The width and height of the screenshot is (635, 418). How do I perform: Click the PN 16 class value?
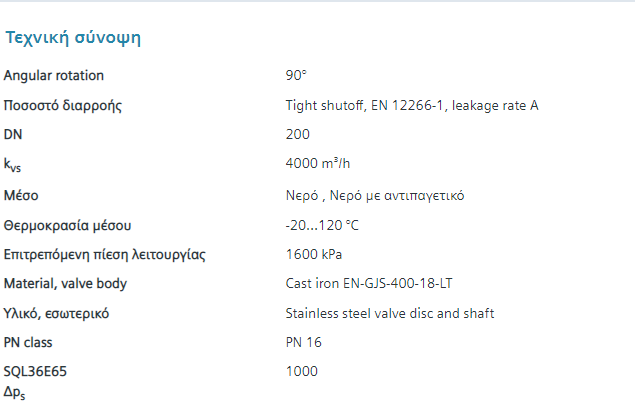click(x=304, y=343)
